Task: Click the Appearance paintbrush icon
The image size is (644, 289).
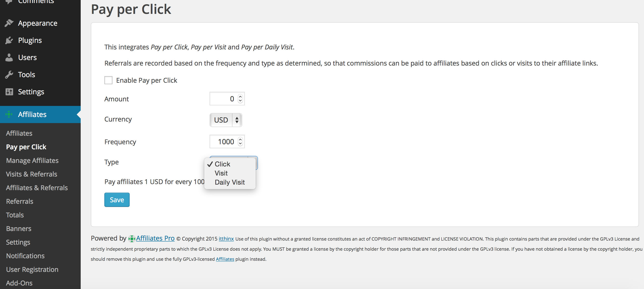Action: [x=9, y=23]
